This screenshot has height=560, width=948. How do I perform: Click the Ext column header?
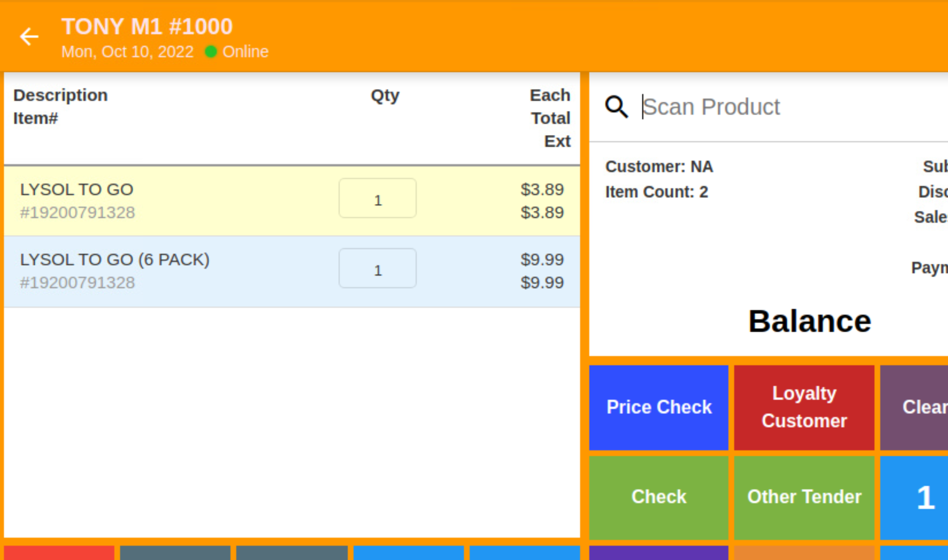(x=557, y=141)
